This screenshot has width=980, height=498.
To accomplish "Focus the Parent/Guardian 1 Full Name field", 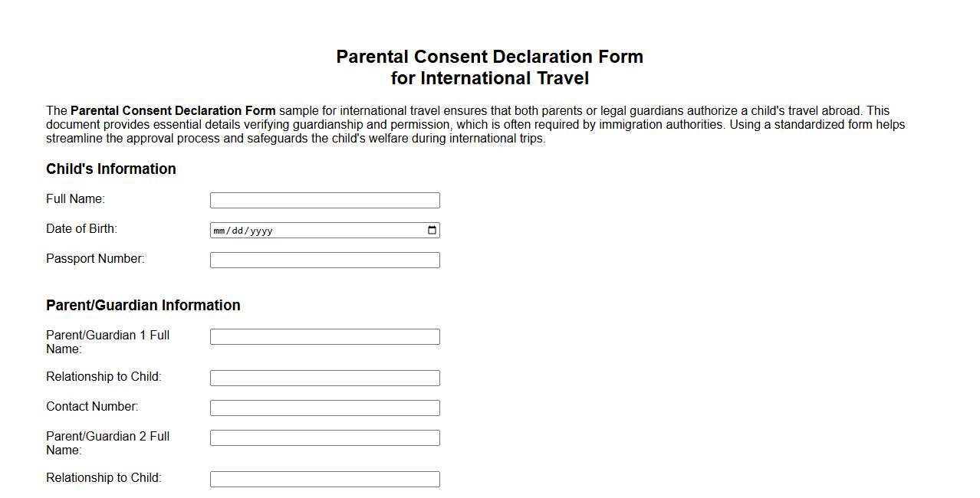I will click(324, 336).
